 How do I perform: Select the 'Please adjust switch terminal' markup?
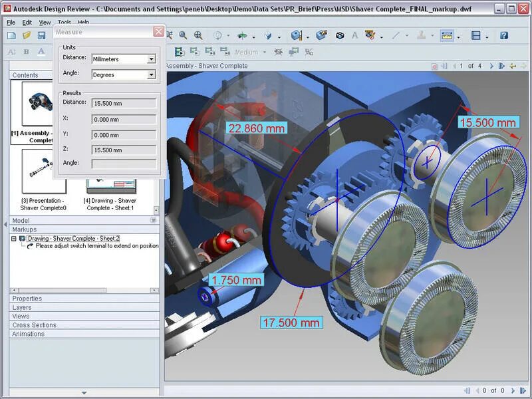coord(97,245)
